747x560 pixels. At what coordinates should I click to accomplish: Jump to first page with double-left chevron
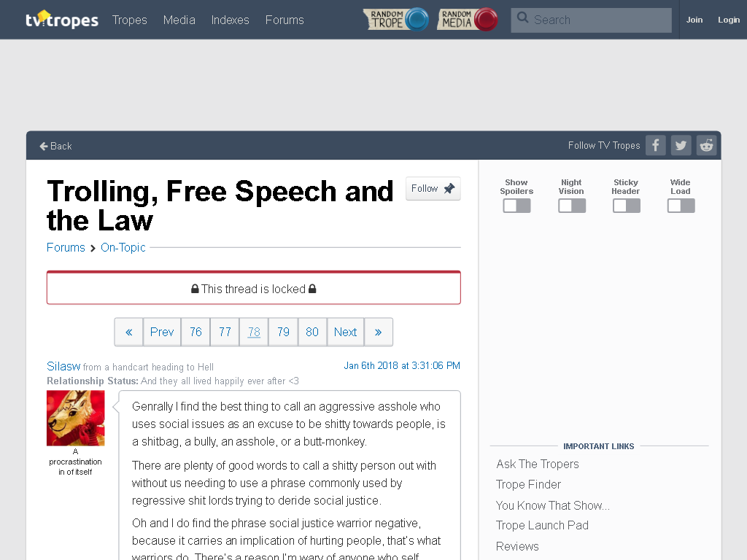(x=128, y=332)
